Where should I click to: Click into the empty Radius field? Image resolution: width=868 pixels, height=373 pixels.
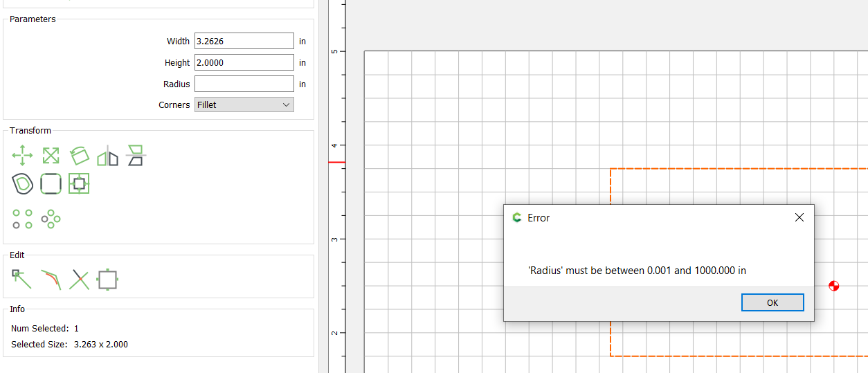coord(244,84)
